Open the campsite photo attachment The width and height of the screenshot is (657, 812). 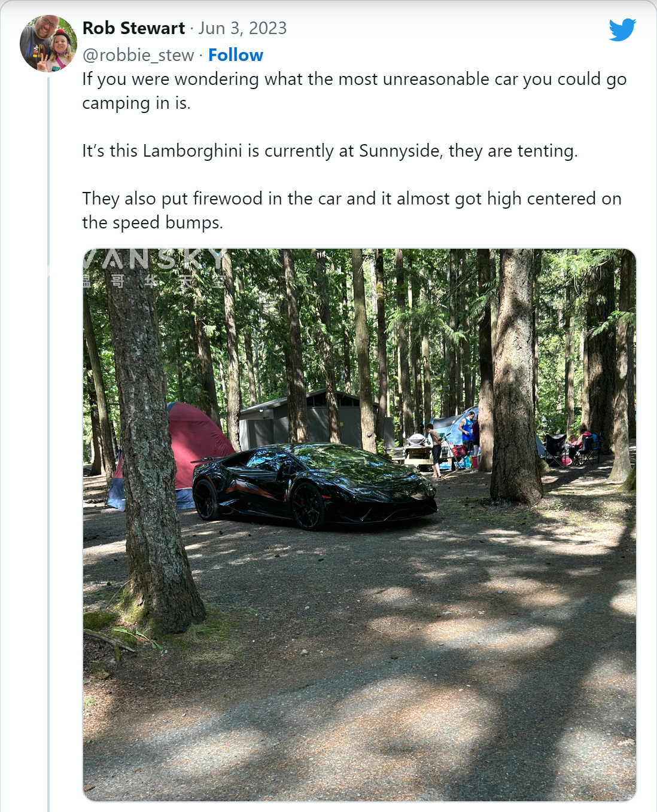coord(359,525)
